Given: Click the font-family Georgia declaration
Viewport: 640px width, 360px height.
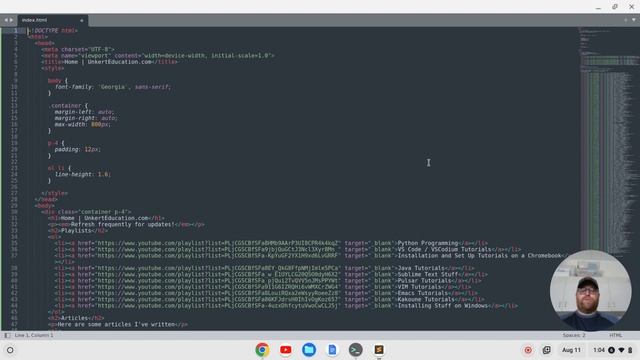Looking at the screenshot, I should pos(113,87).
